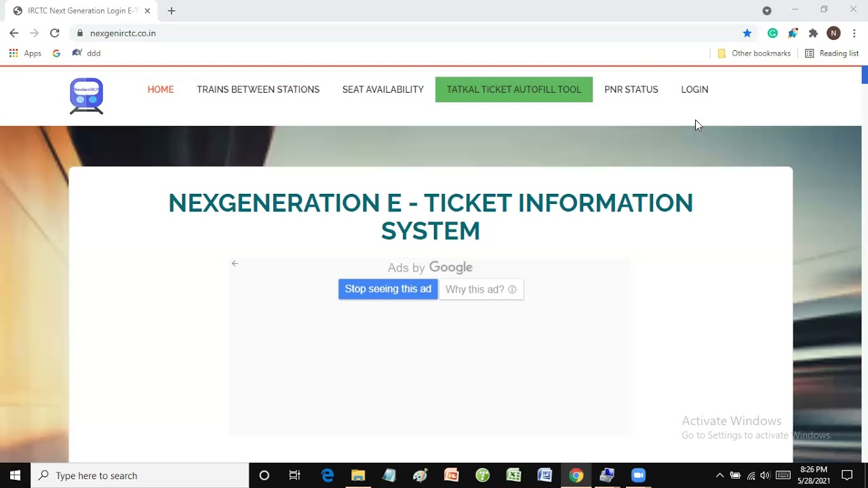This screenshot has height=488, width=868.
Task: Open the network Wi-Fi tray icon
Action: tap(751, 475)
